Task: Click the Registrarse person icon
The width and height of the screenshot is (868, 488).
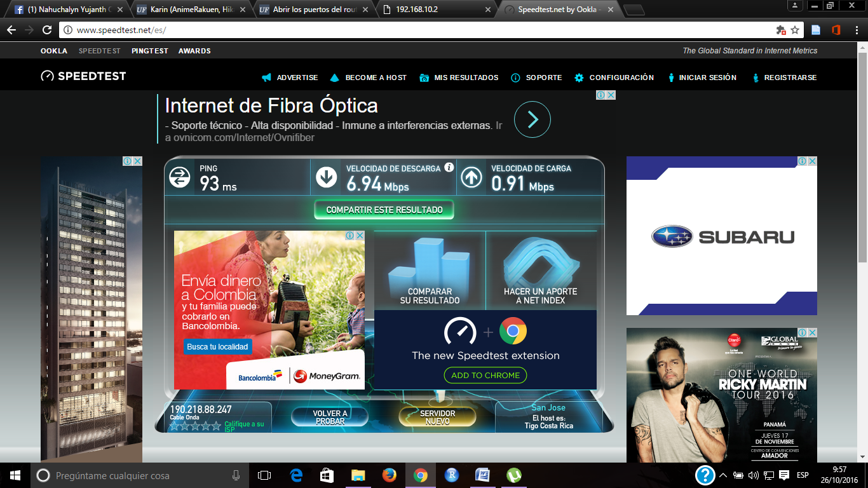Action: 756,78
